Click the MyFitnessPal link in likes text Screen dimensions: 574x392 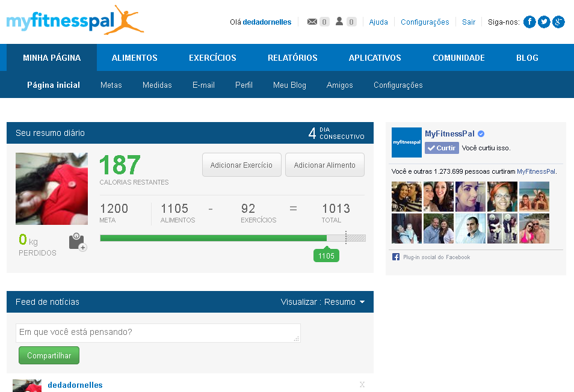pos(536,171)
